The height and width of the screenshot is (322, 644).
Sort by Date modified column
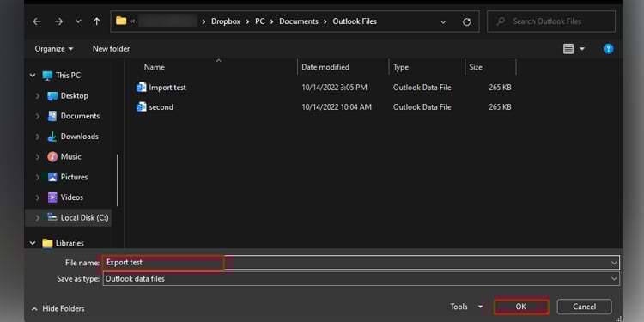325,67
